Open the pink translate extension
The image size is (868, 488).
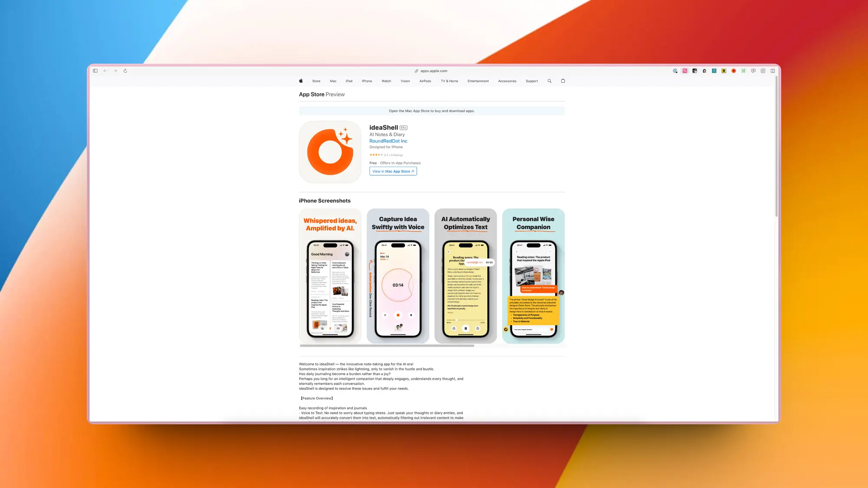click(685, 71)
